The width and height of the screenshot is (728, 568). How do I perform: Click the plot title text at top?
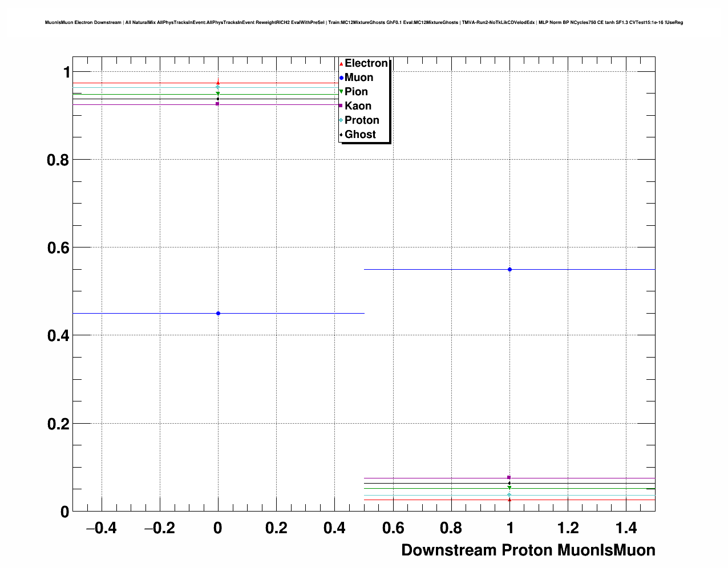[x=364, y=23]
